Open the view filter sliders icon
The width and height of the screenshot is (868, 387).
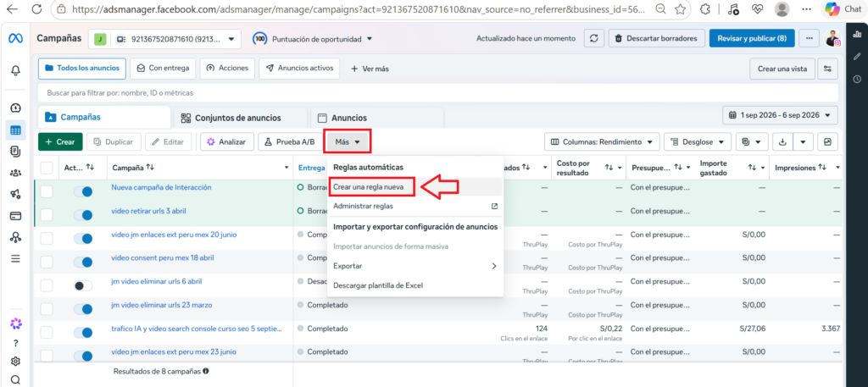(827, 69)
